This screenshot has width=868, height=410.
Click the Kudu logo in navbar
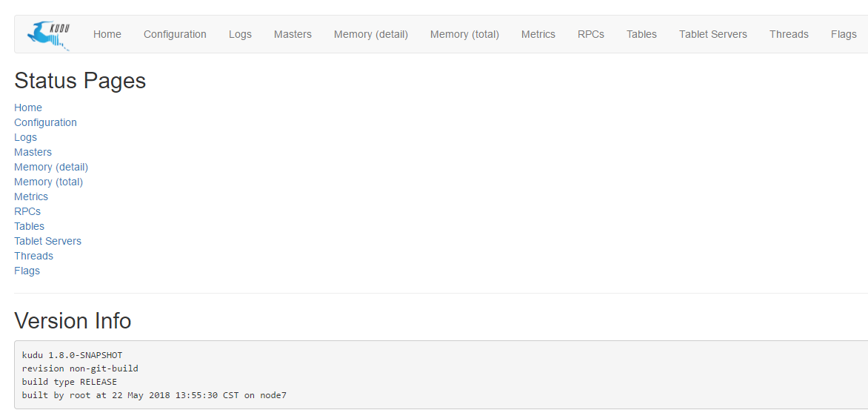coord(49,36)
